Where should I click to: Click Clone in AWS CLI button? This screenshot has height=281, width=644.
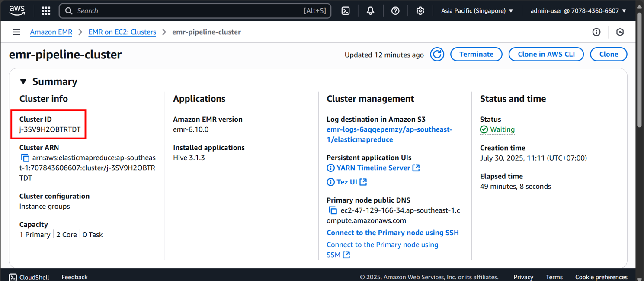click(x=546, y=55)
